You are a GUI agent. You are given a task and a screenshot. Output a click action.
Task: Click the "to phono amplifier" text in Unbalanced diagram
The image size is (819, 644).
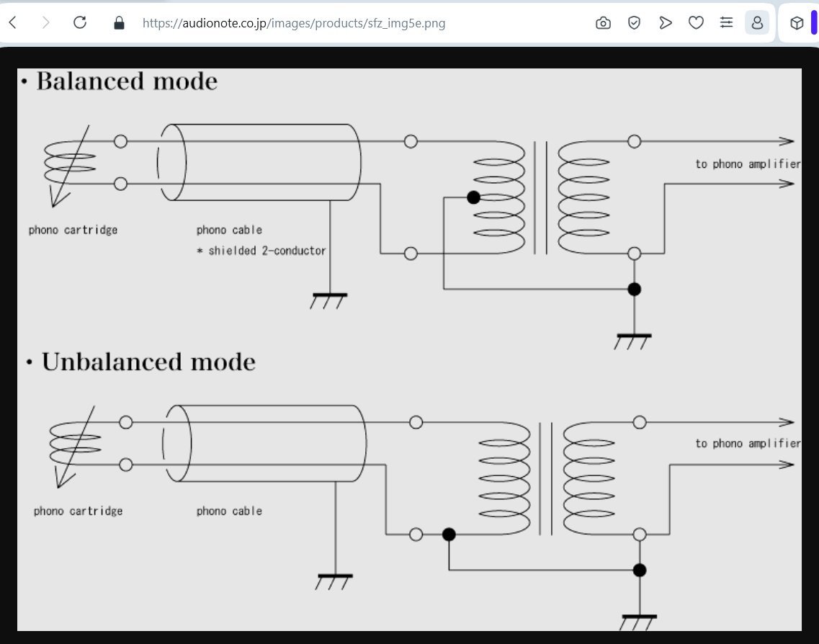(747, 444)
